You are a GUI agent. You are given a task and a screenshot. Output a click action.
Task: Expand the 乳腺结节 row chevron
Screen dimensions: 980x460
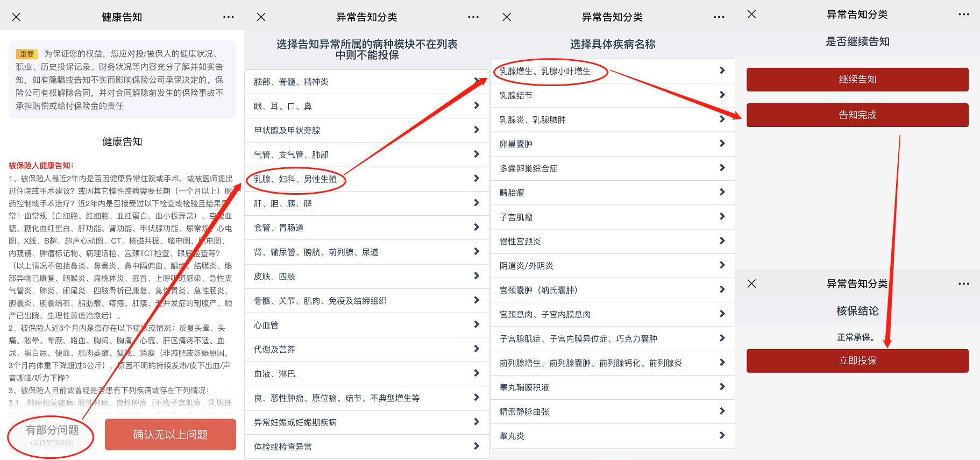(722, 95)
